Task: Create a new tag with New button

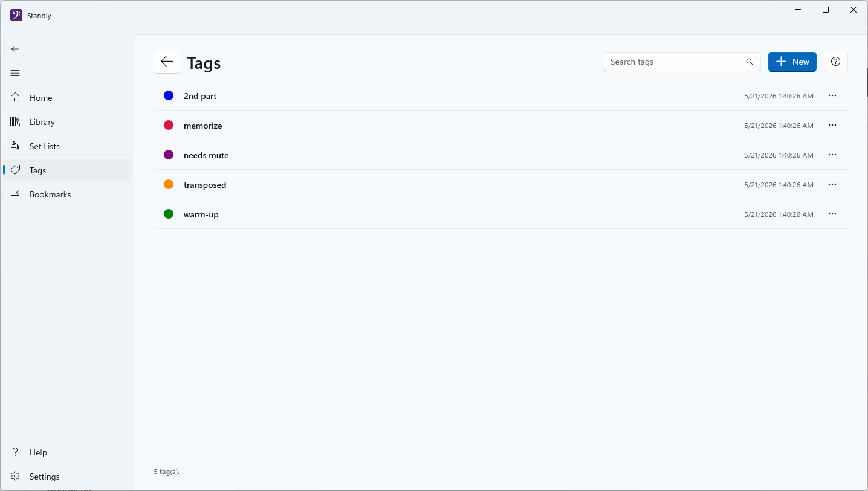Action: (x=792, y=62)
